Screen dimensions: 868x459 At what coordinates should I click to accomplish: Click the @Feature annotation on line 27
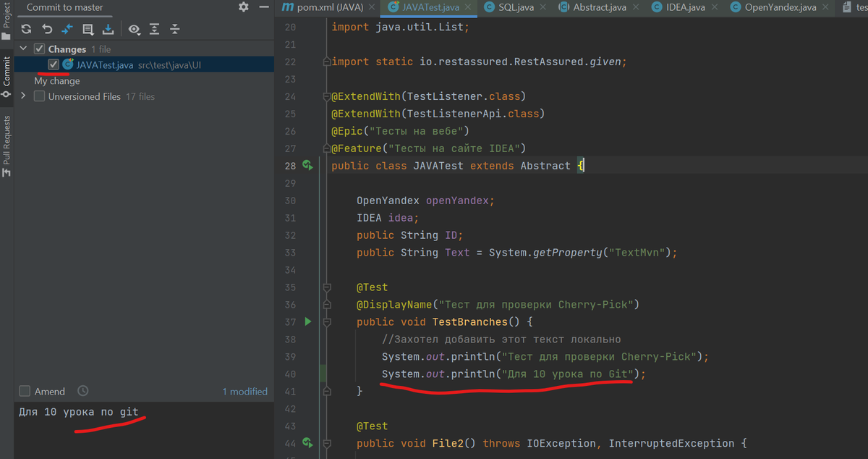428,148
